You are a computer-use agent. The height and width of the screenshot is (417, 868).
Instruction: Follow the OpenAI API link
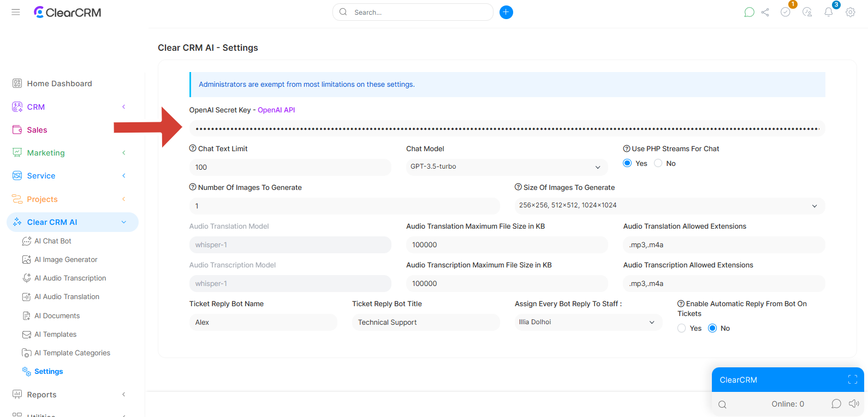coord(276,110)
